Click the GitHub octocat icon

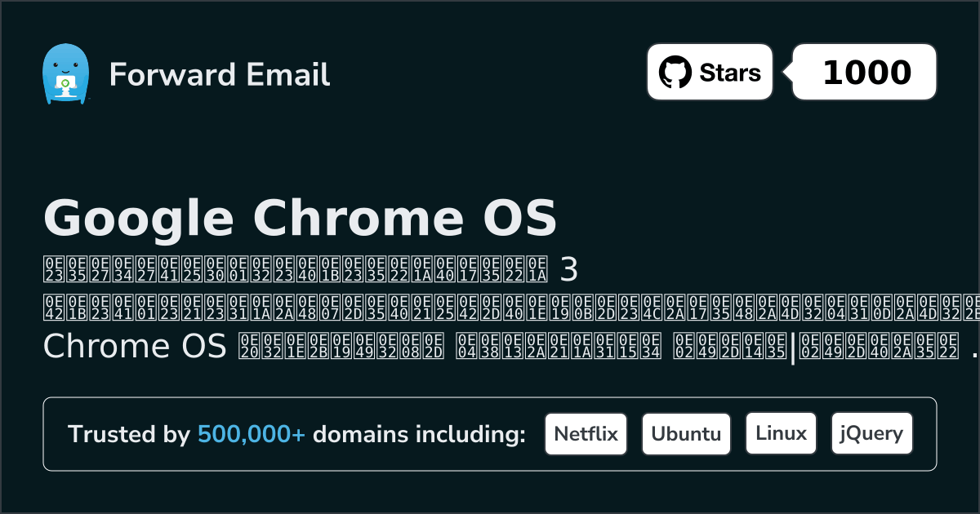tap(675, 73)
